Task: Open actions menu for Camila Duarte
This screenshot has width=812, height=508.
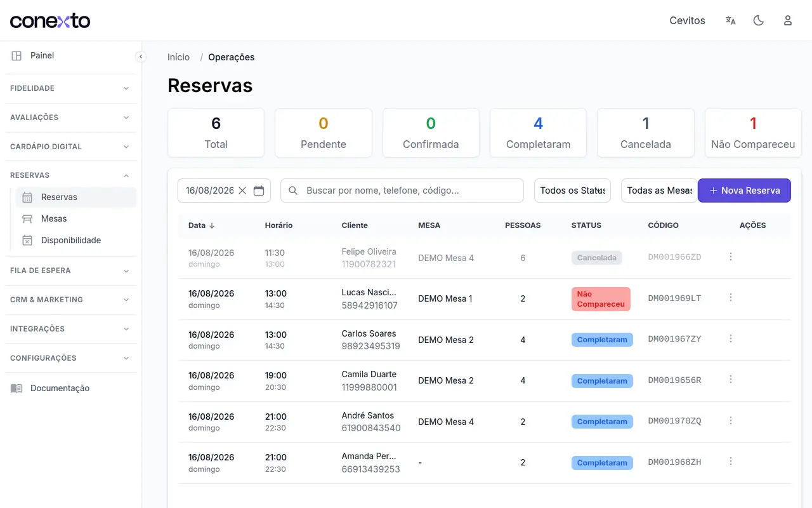Action: click(x=731, y=379)
